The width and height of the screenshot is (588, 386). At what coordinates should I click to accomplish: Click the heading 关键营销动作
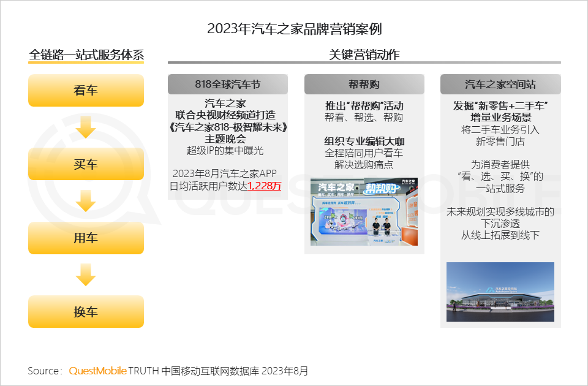click(364, 55)
